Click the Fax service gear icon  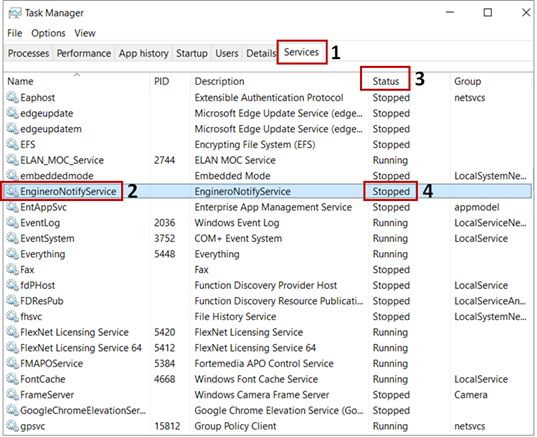(13, 270)
